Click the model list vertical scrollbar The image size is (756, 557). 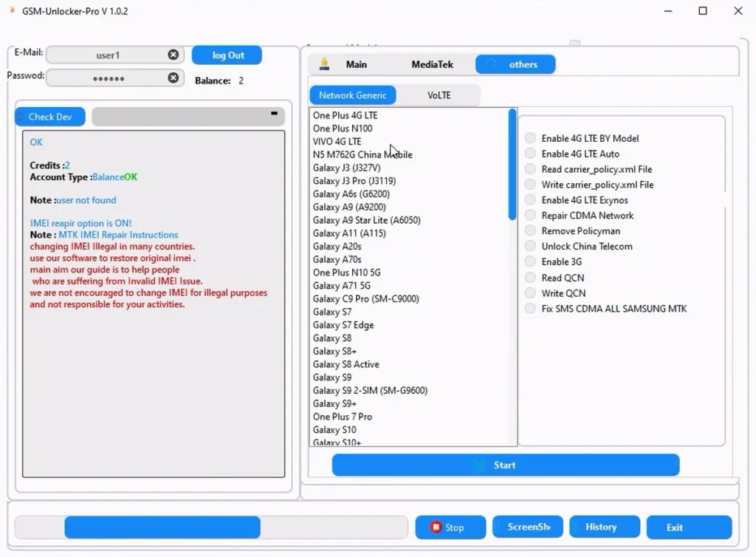point(512,164)
